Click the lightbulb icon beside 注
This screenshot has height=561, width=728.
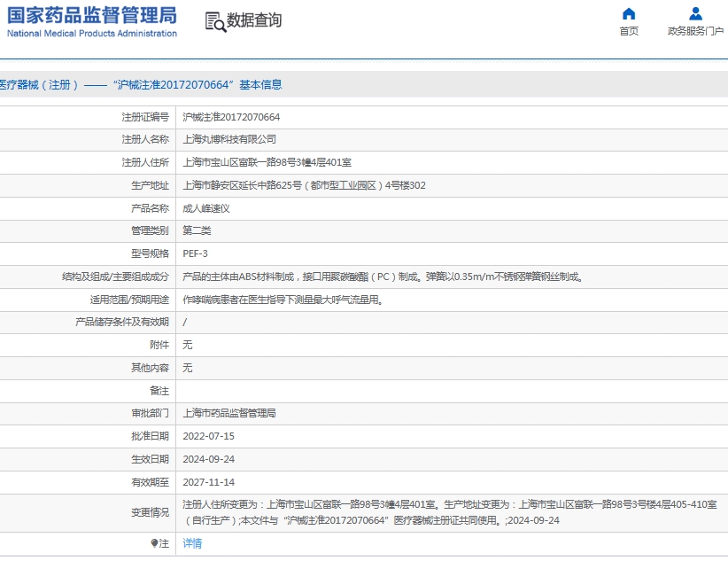pyautogui.click(x=155, y=543)
